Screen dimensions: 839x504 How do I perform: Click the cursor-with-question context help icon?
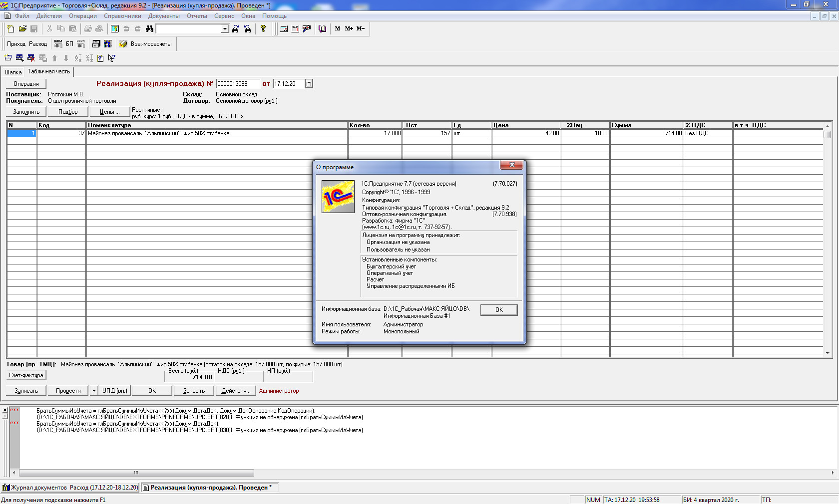[x=112, y=58]
